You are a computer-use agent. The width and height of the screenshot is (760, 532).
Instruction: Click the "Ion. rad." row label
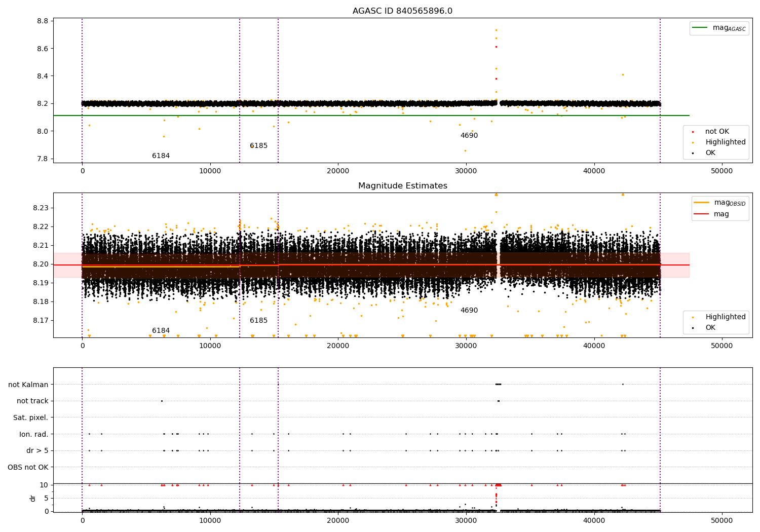(x=34, y=434)
